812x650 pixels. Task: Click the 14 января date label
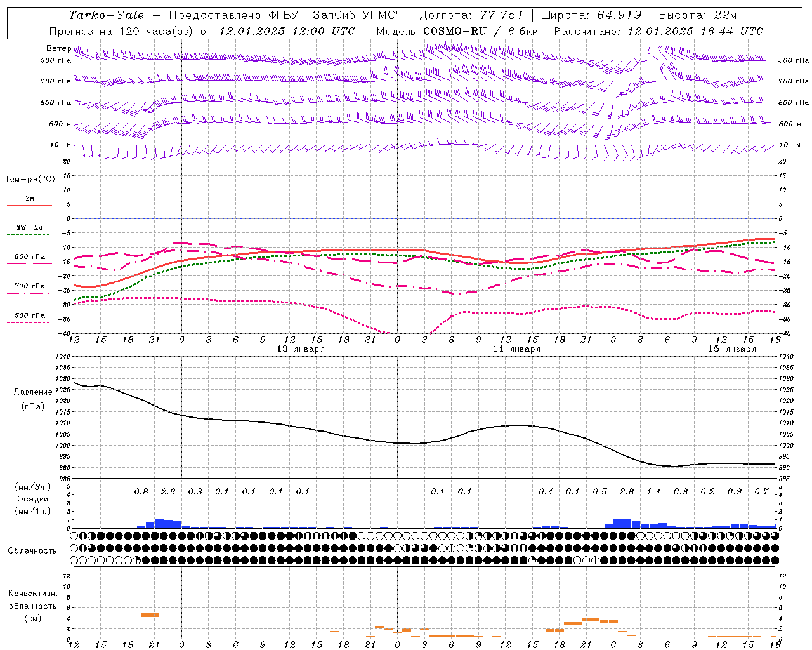point(516,349)
